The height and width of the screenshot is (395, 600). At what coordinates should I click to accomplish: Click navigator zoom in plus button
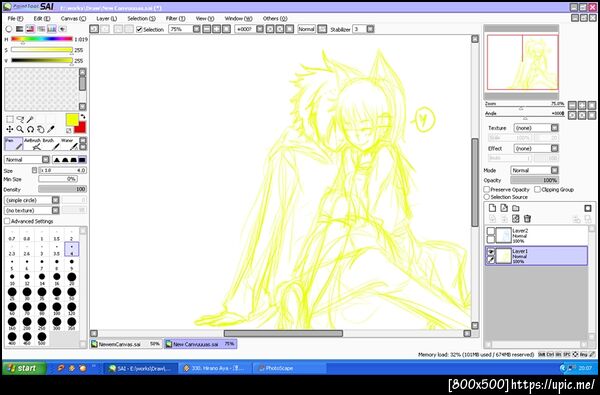pyautogui.click(x=582, y=105)
